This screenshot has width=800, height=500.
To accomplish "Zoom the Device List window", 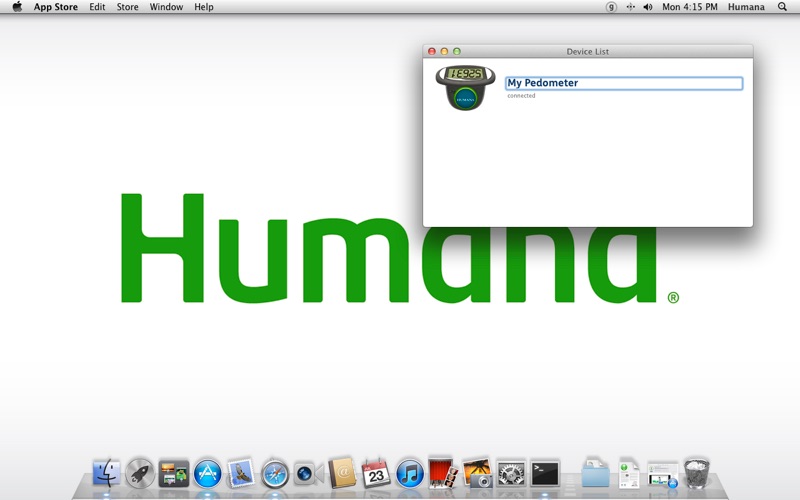I will coord(457,52).
